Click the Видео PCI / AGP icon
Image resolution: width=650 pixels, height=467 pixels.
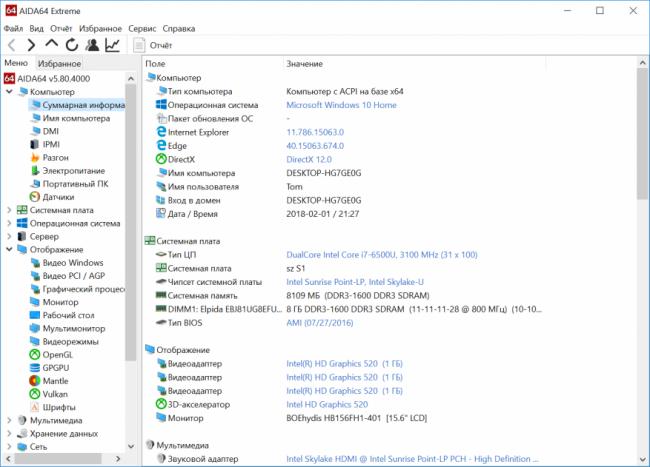35,276
